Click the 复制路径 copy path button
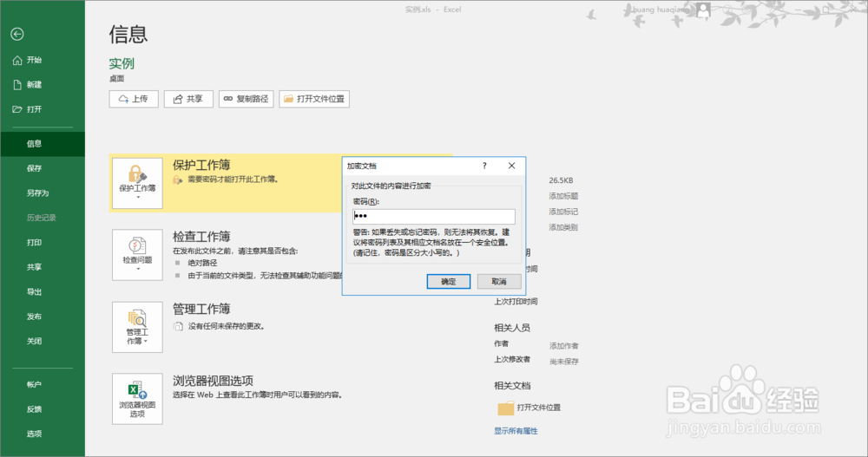 pos(246,99)
